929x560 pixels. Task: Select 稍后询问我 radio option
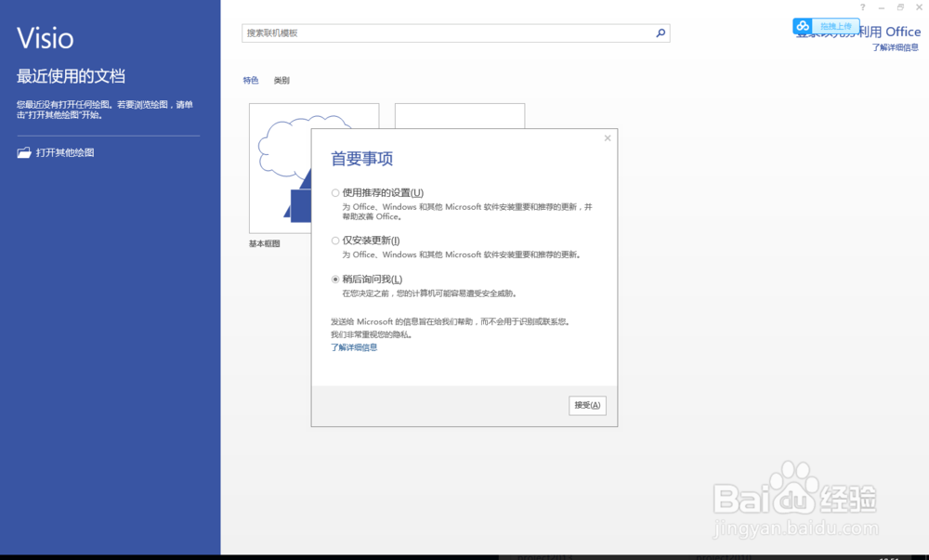tap(335, 280)
